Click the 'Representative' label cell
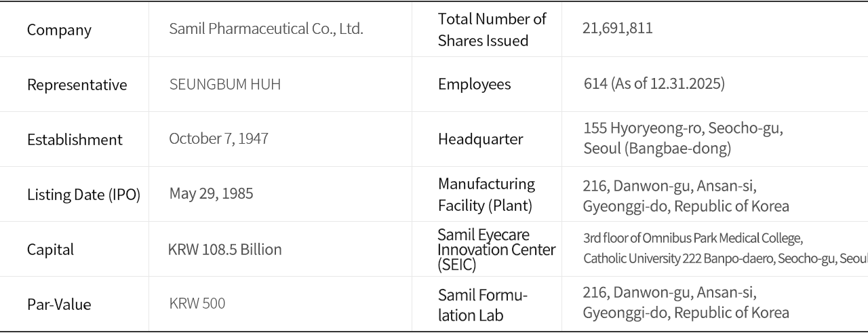 [77, 85]
